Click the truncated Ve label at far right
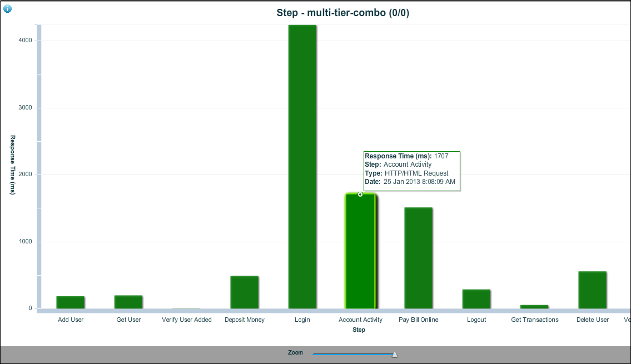 pos(627,320)
